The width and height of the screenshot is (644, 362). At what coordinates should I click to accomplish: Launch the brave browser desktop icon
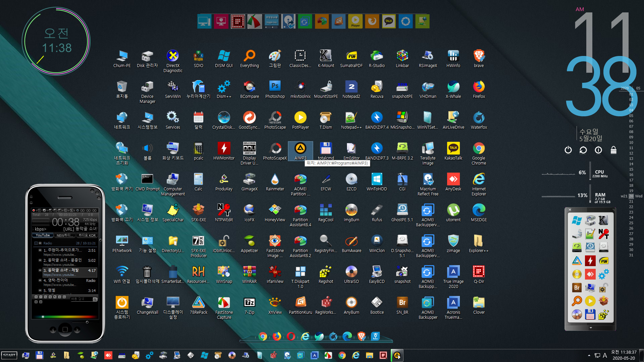(479, 59)
